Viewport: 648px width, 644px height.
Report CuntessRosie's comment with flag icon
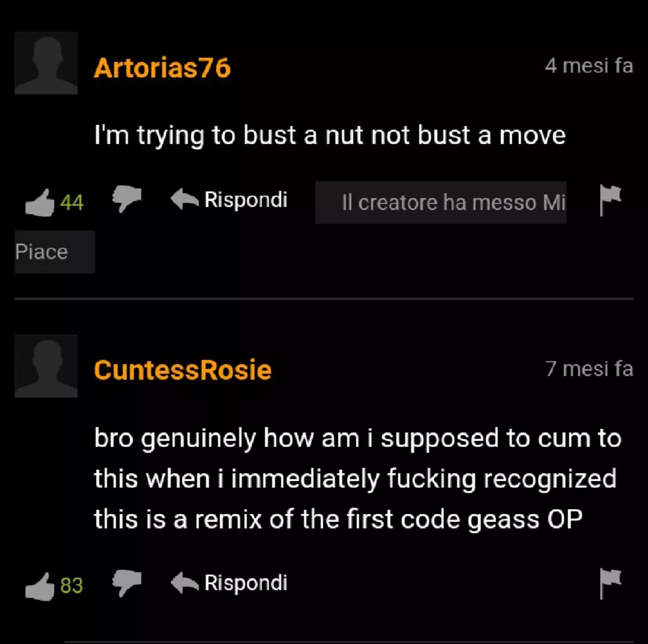[610, 583]
